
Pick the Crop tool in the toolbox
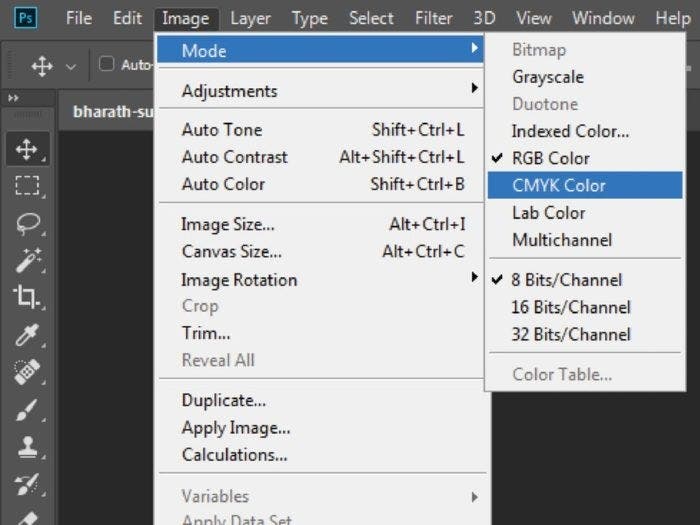click(26, 297)
